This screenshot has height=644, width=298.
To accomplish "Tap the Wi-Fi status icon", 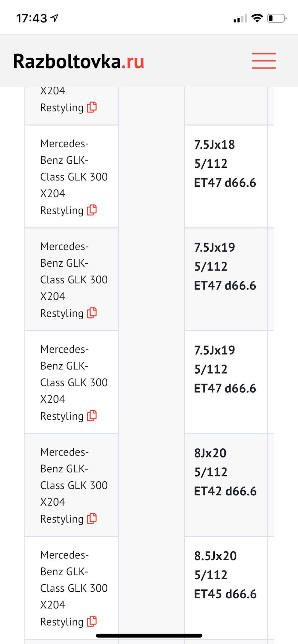I will (257, 18).
